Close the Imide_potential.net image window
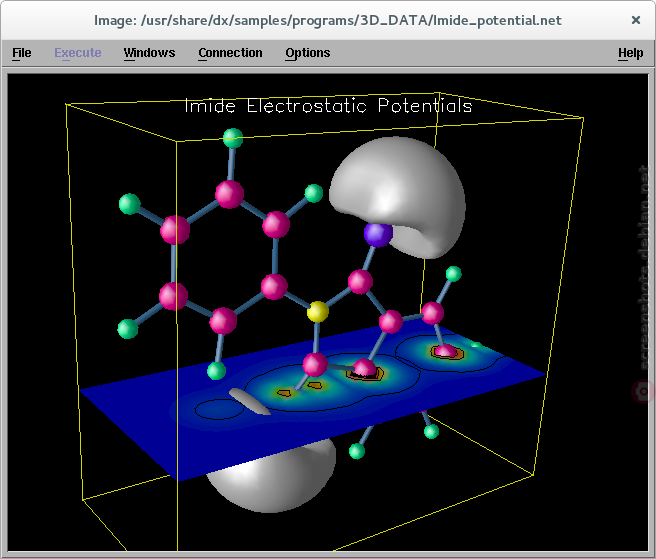This screenshot has height=559, width=656. pyautogui.click(x=636, y=20)
